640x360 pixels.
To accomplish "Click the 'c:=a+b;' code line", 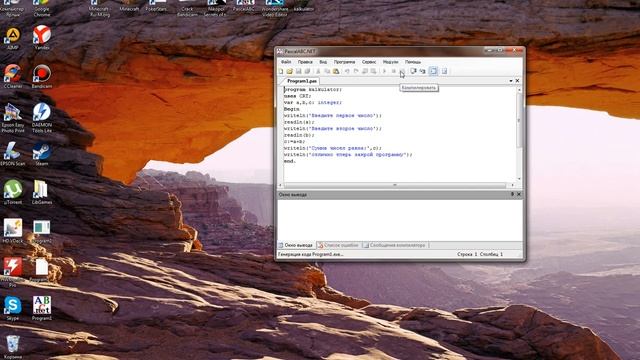I will click(x=295, y=142).
